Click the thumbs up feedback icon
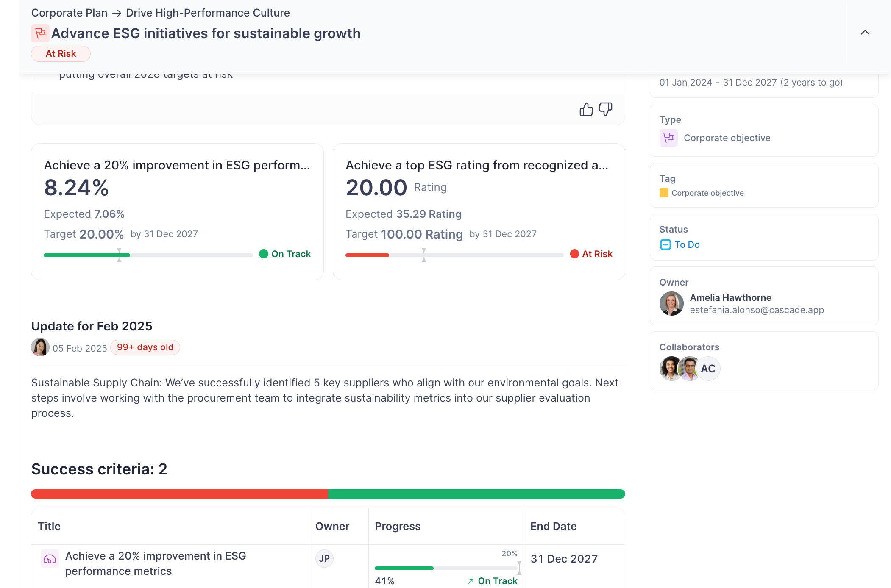This screenshot has height=588, width=891. tap(586, 109)
